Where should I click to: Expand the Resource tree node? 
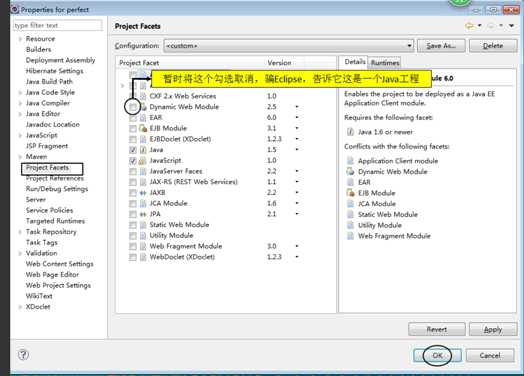20,39
